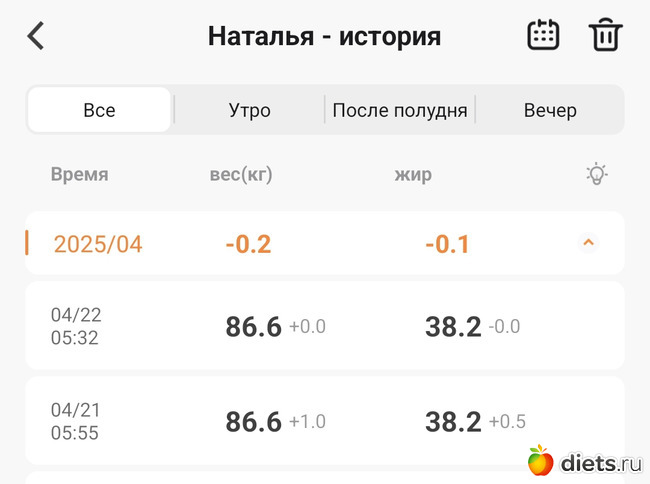Collapse the 2025/04 month chevron
The height and width of the screenshot is (484, 650).
(x=589, y=242)
